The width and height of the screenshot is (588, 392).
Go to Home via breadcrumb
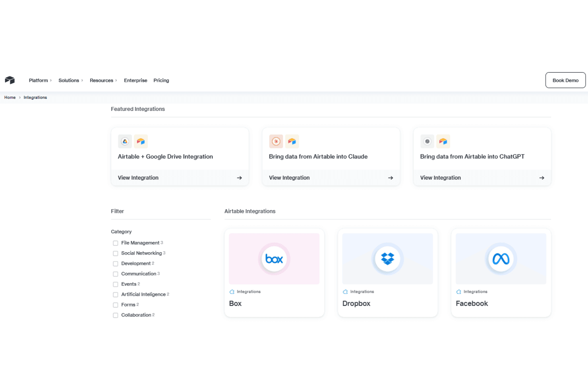pos(10,98)
